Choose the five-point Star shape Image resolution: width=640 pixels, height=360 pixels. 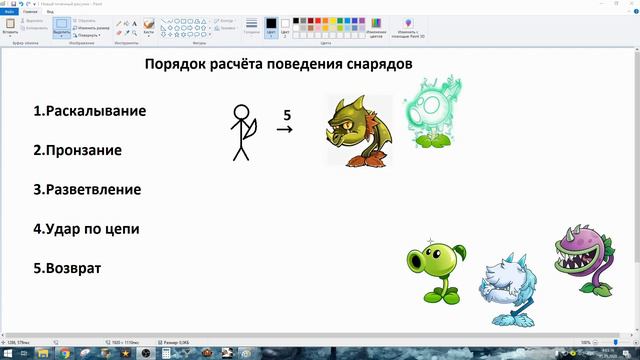click(x=177, y=35)
